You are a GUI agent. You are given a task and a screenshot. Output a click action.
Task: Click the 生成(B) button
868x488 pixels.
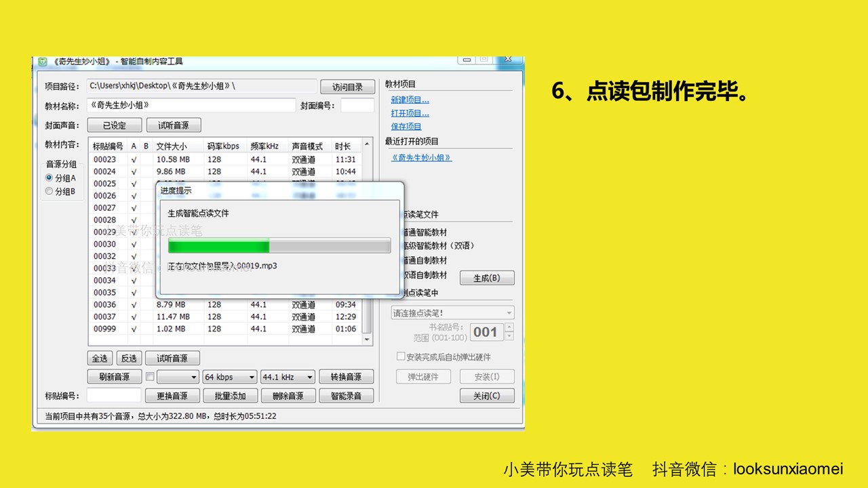[x=487, y=278]
